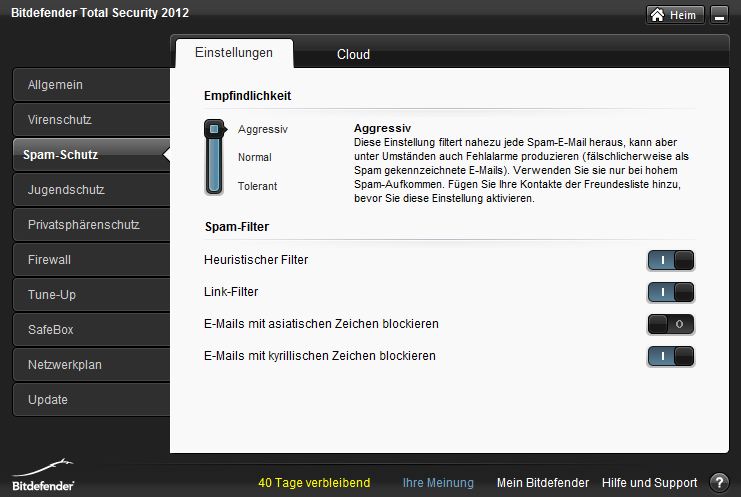Click the Aggressiv sensitivity label
This screenshot has width=741, height=497.
[x=263, y=129]
